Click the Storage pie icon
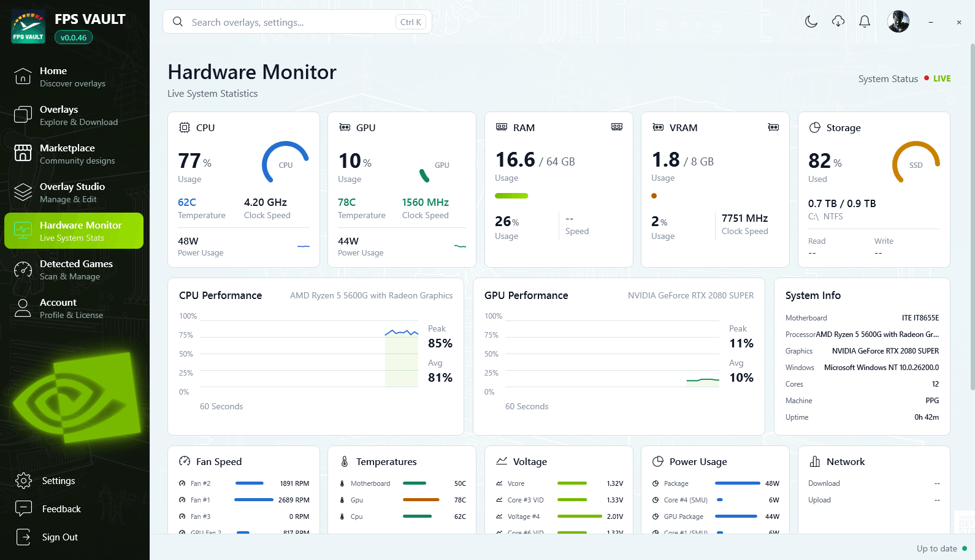Screen dimensions: 975x560 click(815, 127)
